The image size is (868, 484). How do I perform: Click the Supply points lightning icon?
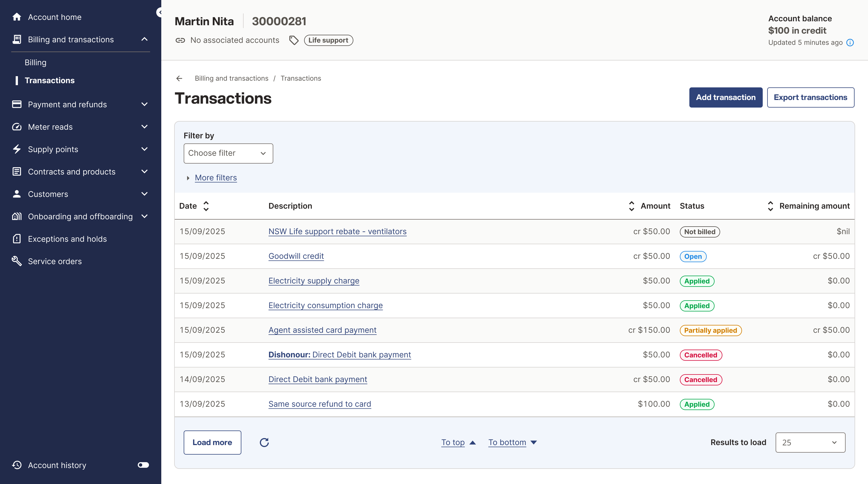click(17, 149)
